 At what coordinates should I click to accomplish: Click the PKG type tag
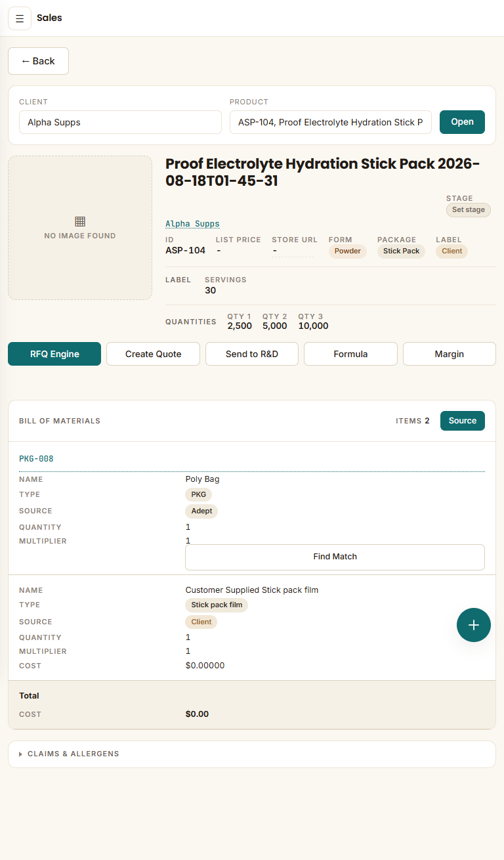point(198,495)
